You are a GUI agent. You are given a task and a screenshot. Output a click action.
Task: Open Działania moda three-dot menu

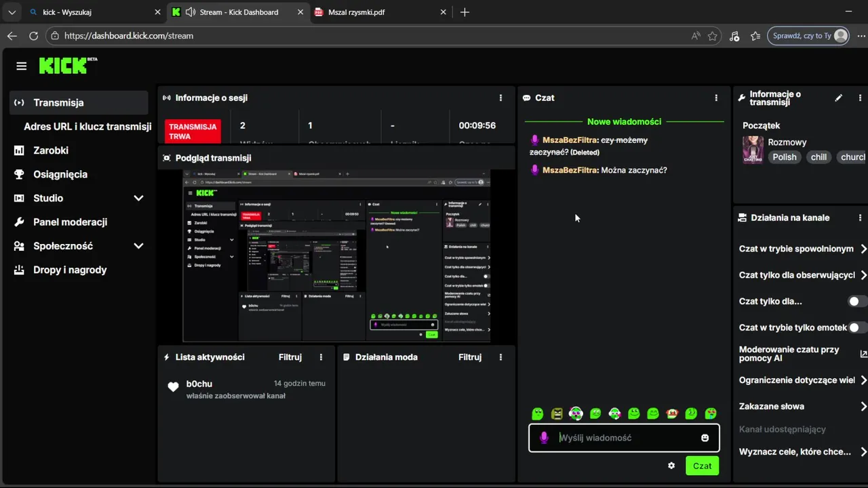[501, 357]
